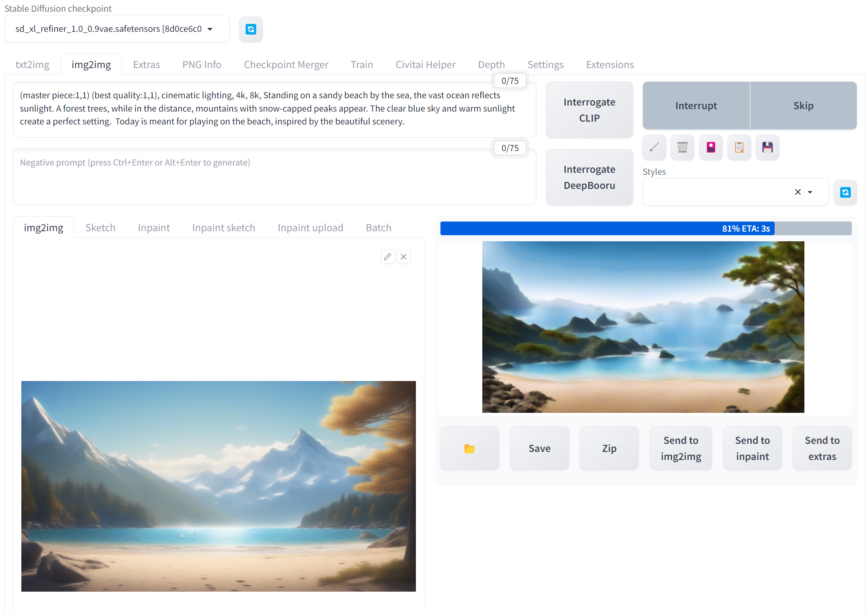This screenshot has width=868, height=613.
Task: Click the Zip button
Action: click(x=609, y=448)
